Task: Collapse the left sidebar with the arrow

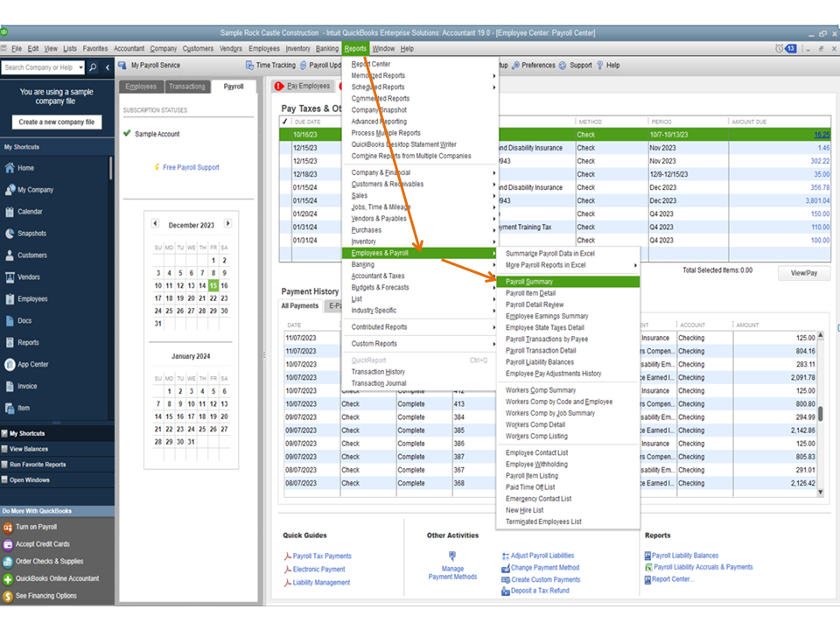Action: 107,67
